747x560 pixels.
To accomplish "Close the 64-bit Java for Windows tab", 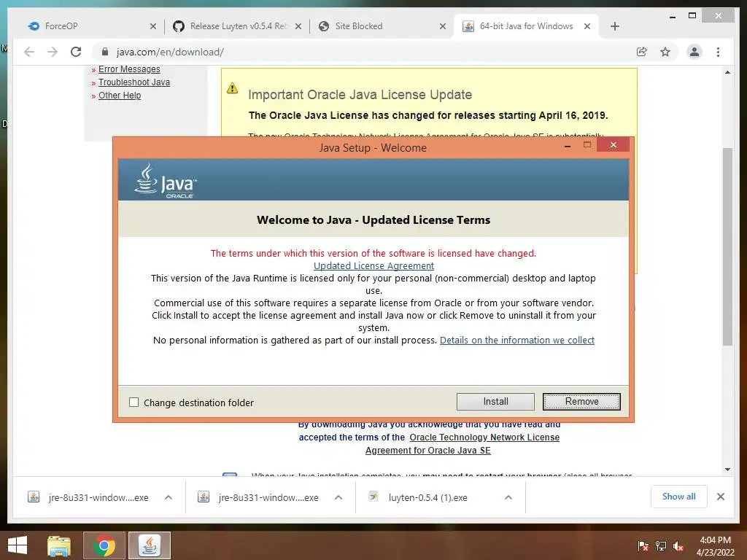I will click(x=587, y=26).
